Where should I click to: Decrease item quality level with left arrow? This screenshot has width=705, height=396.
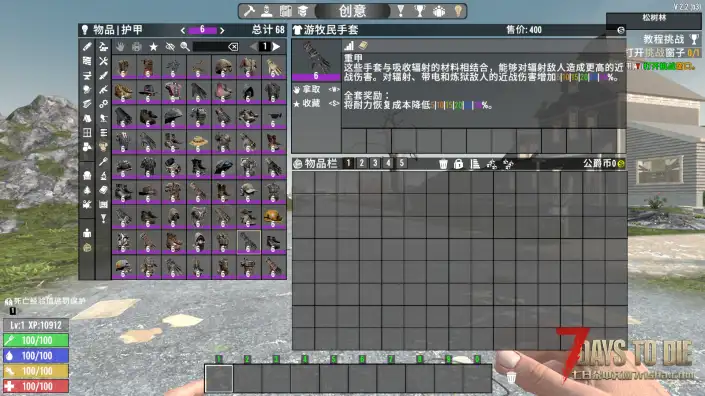point(183,30)
